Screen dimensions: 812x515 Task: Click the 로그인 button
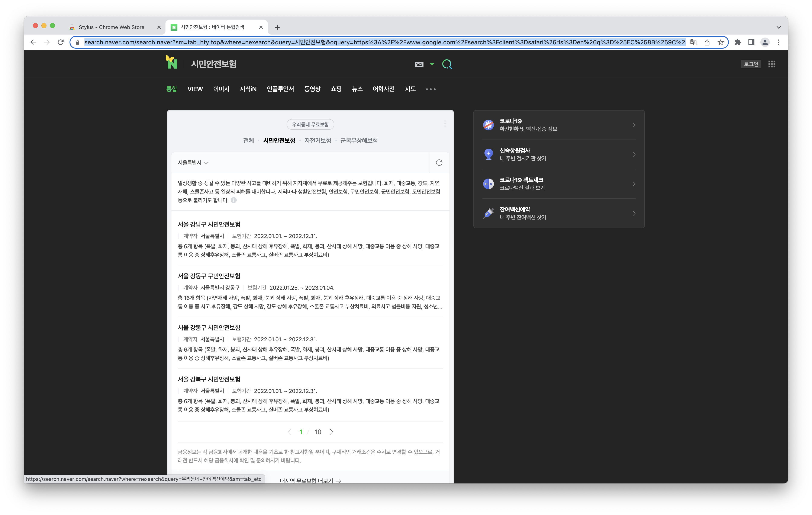coord(751,64)
